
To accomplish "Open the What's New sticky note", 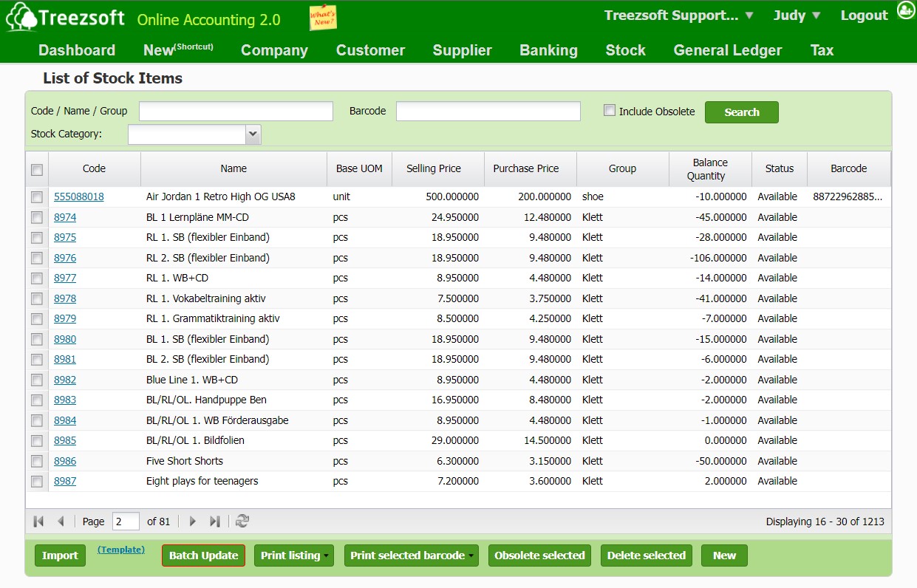I will pos(323,18).
